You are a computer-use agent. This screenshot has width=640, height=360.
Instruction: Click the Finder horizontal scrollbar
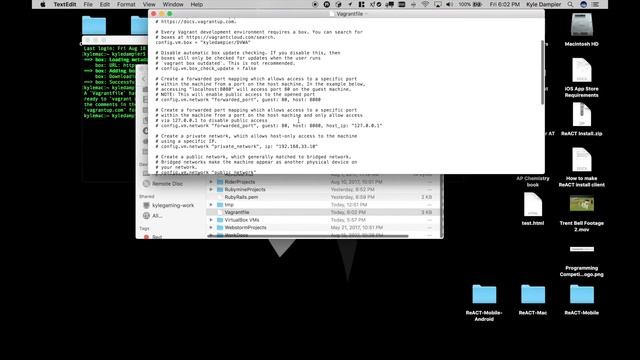308,236
